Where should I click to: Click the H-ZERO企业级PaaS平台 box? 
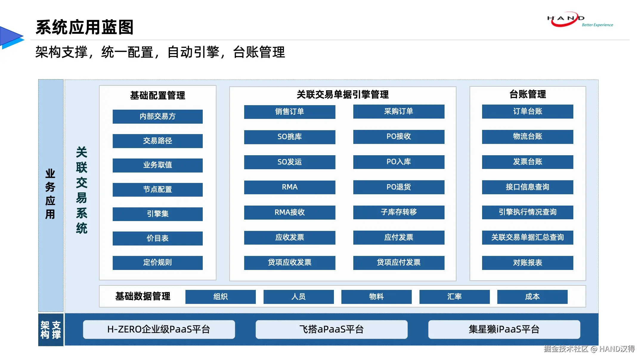pos(159,330)
